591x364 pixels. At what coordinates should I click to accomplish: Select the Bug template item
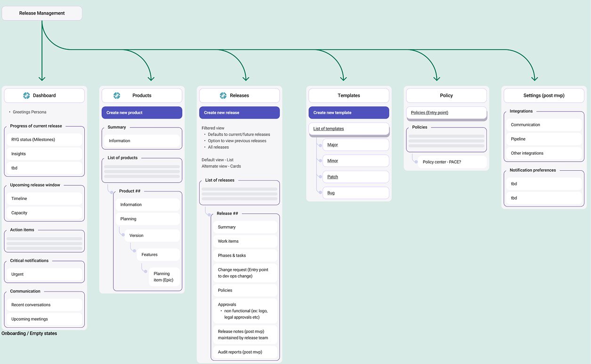tap(356, 193)
